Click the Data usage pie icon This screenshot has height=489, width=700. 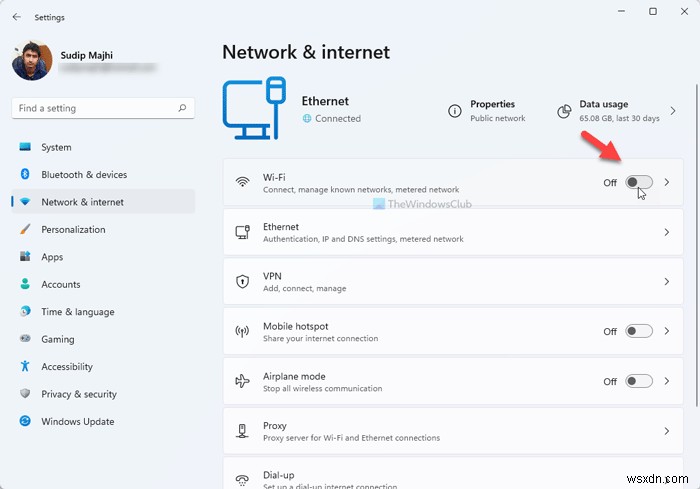click(x=564, y=110)
